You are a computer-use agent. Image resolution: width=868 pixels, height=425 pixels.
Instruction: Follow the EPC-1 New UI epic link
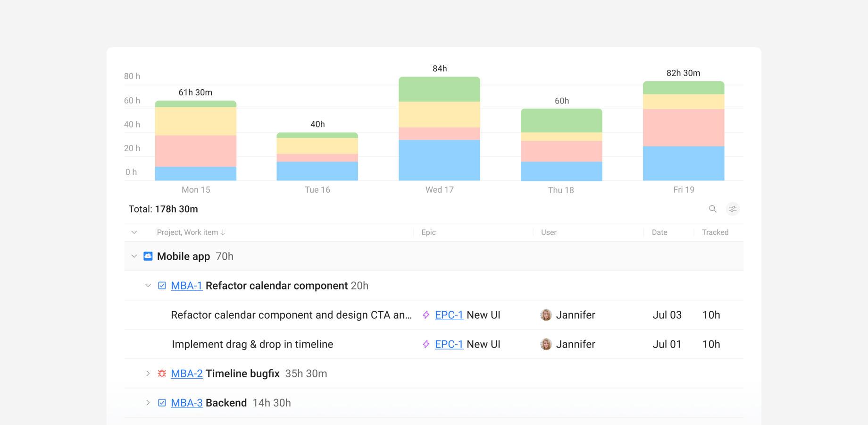point(448,314)
